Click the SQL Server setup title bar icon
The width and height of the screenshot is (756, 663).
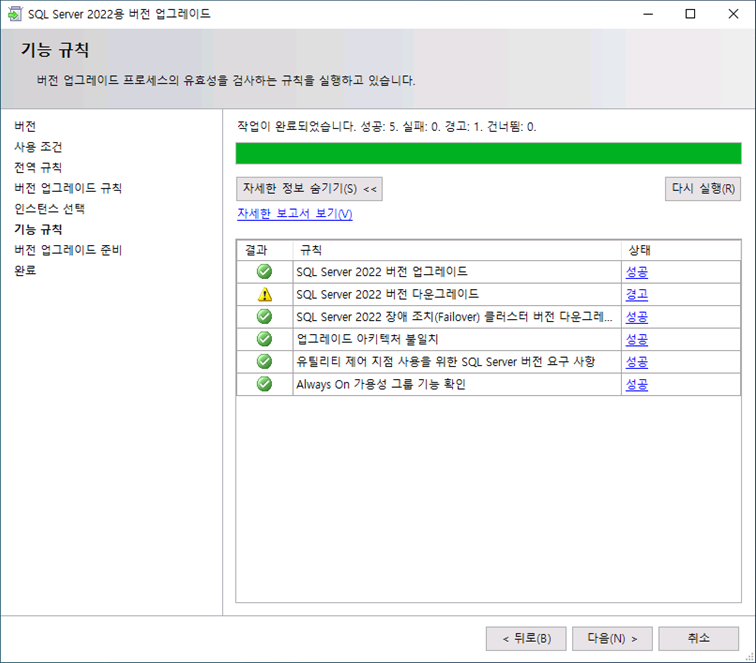[14, 14]
